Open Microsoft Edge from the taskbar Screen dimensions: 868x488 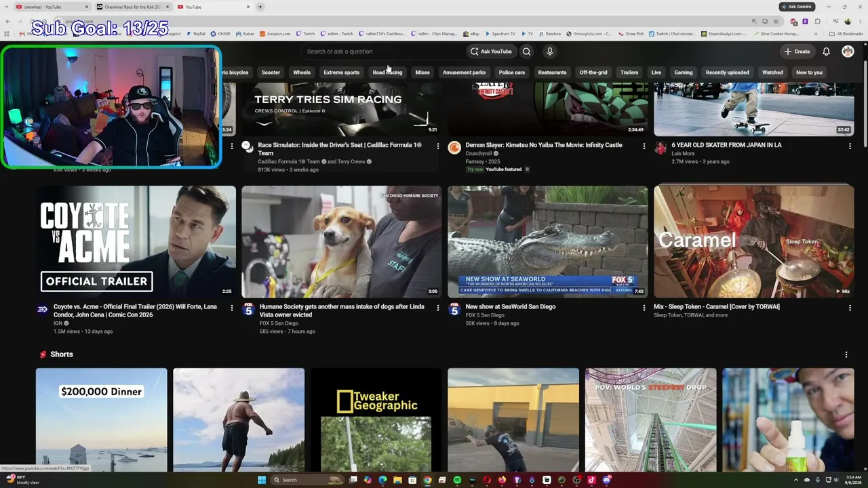pos(382,480)
